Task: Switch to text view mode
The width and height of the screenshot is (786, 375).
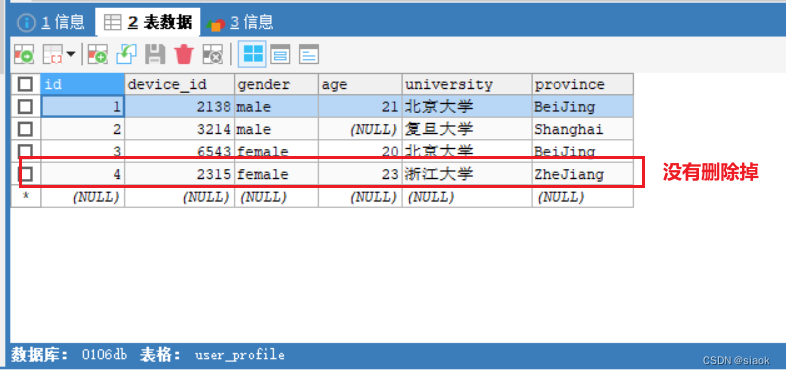Action: [309, 54]
